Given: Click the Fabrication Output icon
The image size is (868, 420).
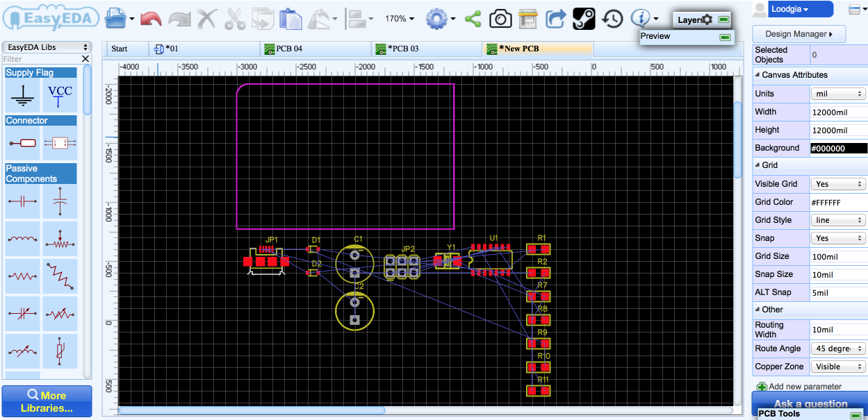Looking at the screenshot, I should click(x=528, y=19).
